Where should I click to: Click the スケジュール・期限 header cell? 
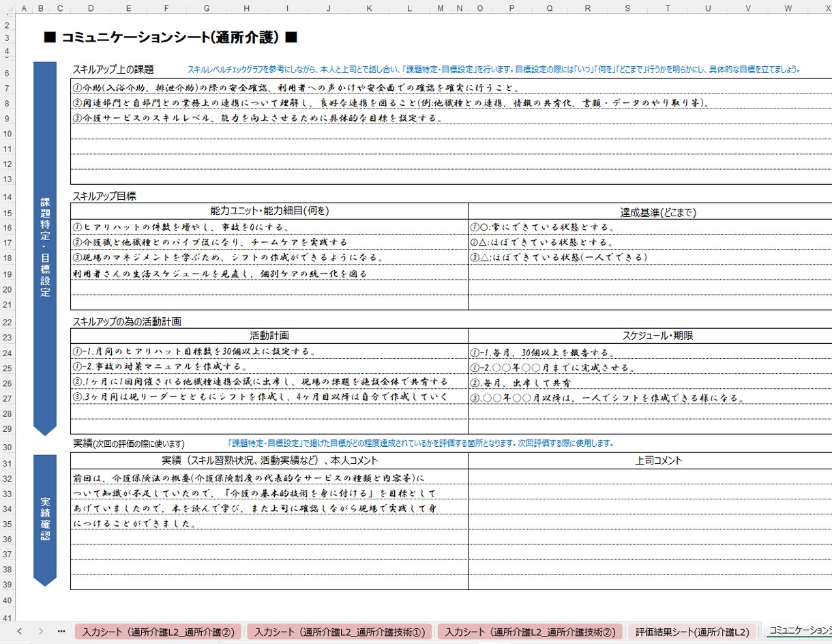click(650, 336)
